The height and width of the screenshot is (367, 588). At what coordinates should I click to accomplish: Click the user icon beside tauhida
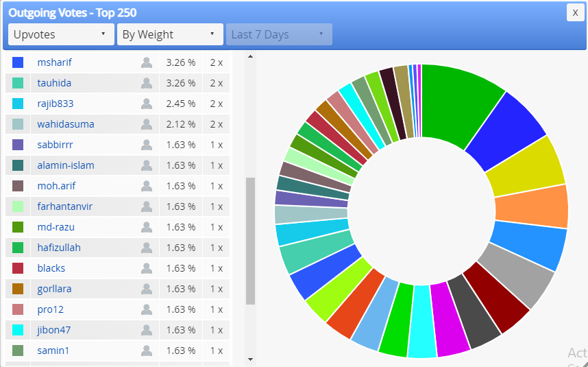[147, 83]
